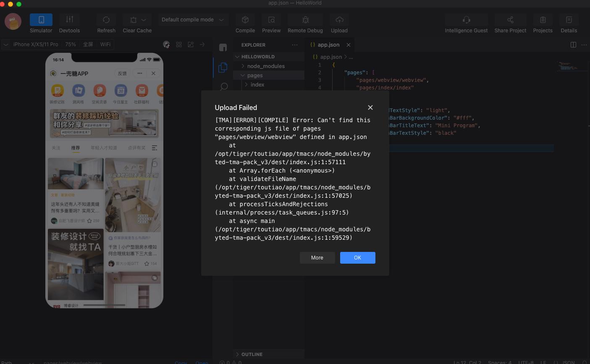Select the 推荐 tab in simulator
Image resolution: width=590 pixels, height=364 pixels.
76,148
